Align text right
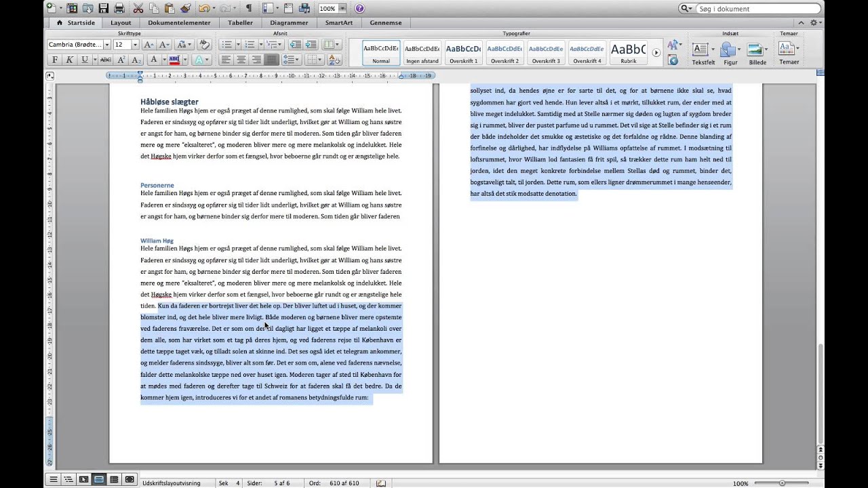Image resolution: width=868 pixels, height=488 pixels. (x=256, y=60)
